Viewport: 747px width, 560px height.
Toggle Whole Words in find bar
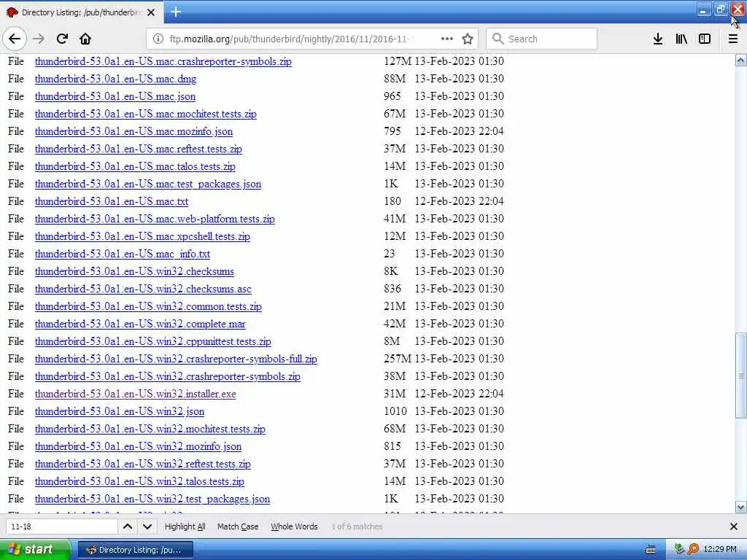pos(294,526)
